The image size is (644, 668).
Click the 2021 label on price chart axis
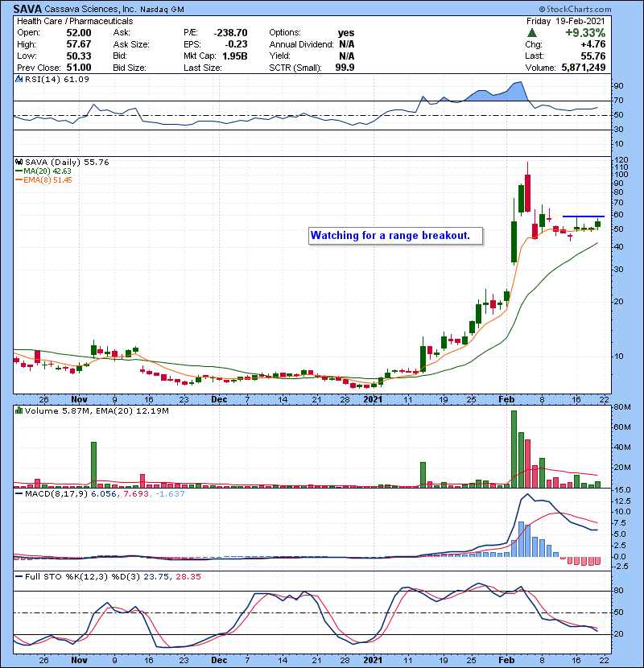click(373, 400)
